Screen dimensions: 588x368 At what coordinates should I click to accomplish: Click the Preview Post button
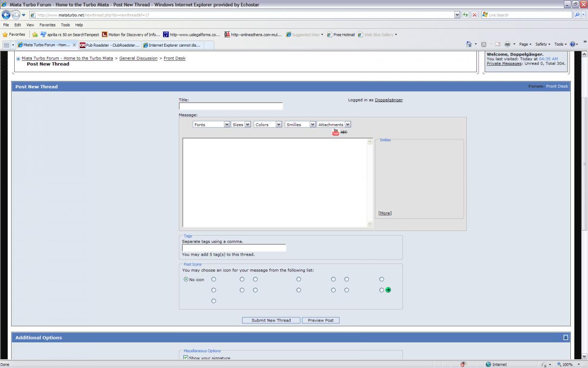(x=320, y=320)
